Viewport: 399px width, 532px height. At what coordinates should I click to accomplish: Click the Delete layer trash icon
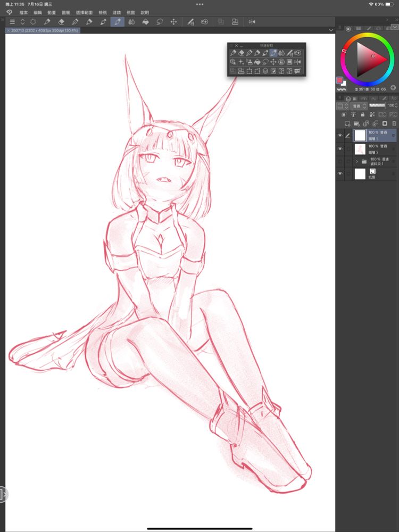coord(394,123)
